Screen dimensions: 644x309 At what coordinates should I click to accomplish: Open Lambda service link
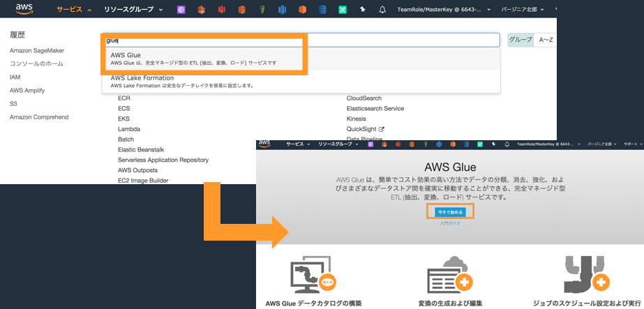(x=129, y=129)
